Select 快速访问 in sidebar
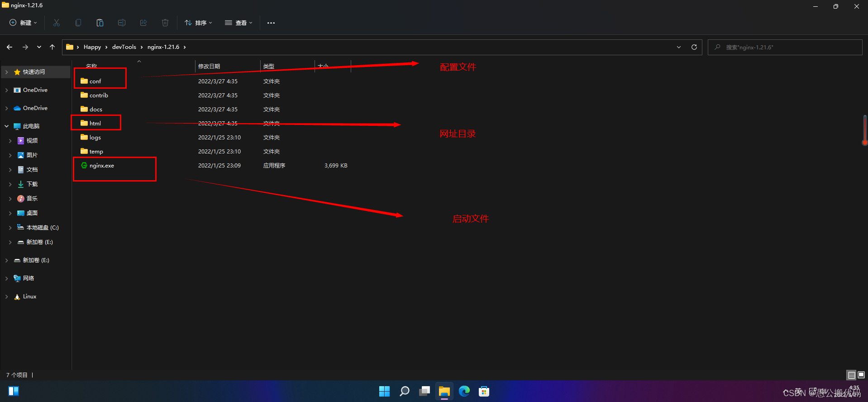The height and width of the screenshot is (402, 868). pyautogui.click(x=34, y=72)
